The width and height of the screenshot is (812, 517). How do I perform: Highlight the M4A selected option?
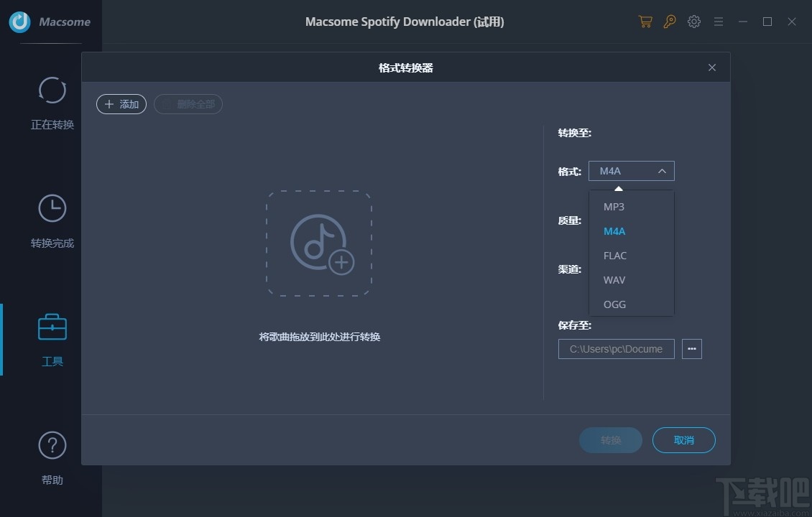click(614, 231)
